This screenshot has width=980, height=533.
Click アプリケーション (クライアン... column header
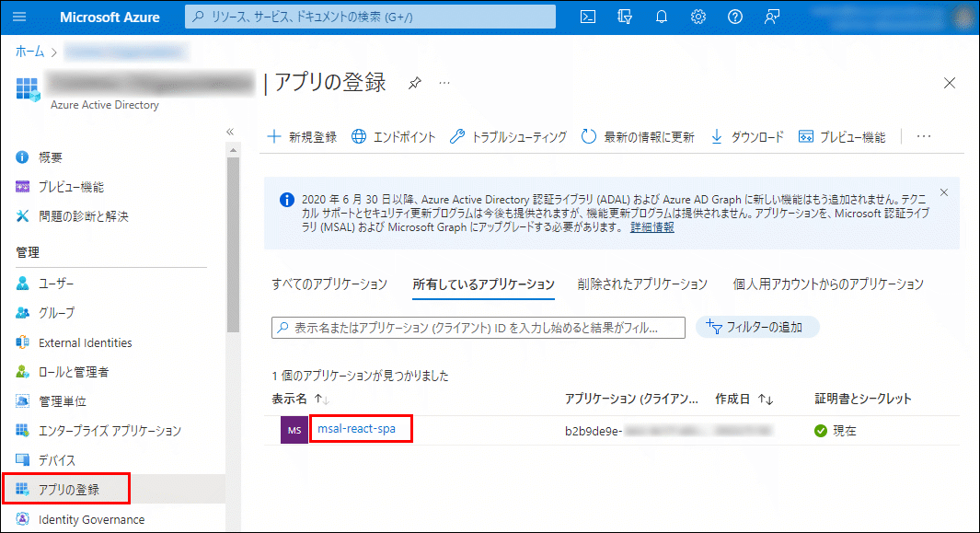click(x=631, y=399)
